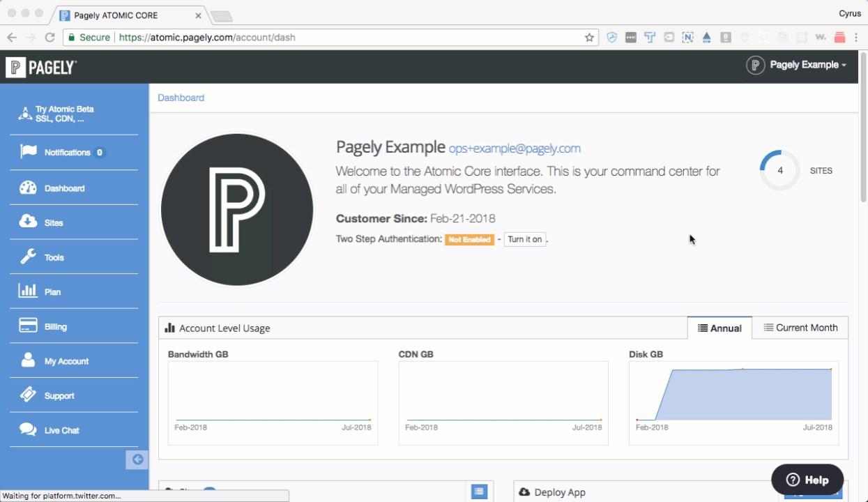Open the red stacked-cards extension icon
Image resolution: width=868 pixels, height=502 pixels.
click(x=839, y=38)
